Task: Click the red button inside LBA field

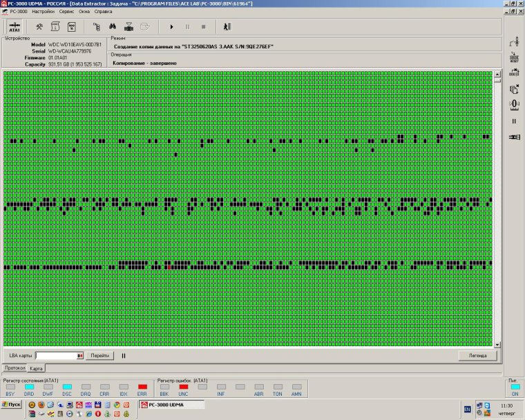Action: click(x=80, y=356)
